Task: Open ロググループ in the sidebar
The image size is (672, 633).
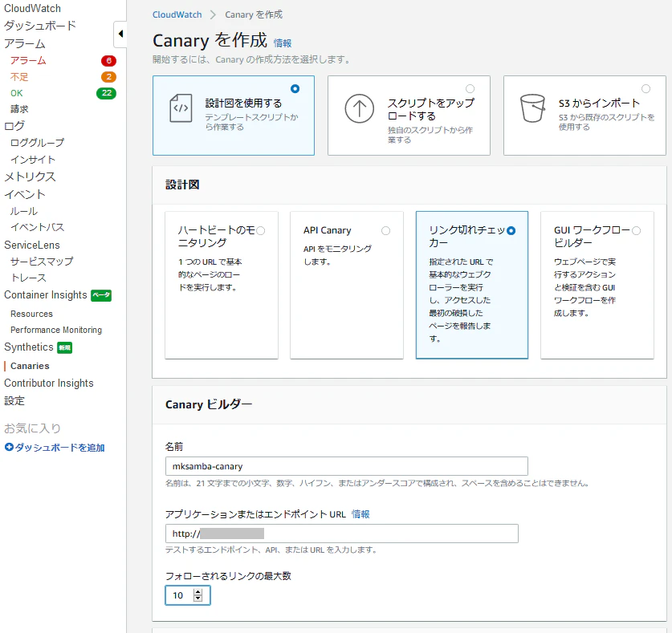Action: pyautogui.click(x=37, y=143)
